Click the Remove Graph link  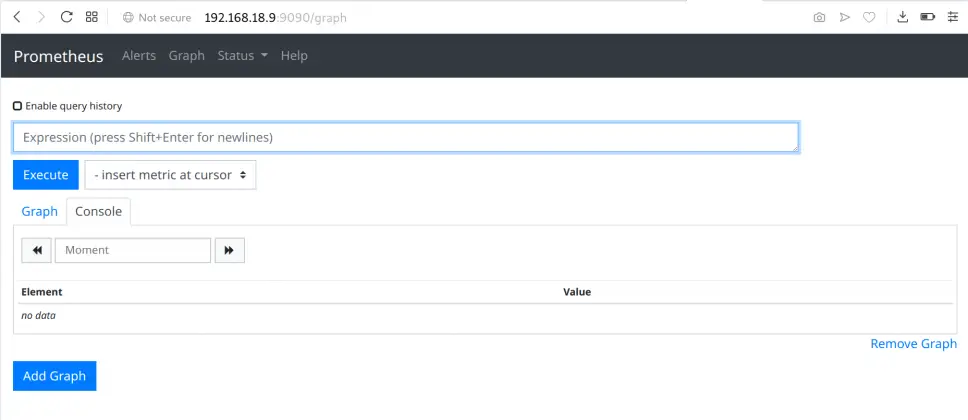pyautogui.click(x=913, y=344)
